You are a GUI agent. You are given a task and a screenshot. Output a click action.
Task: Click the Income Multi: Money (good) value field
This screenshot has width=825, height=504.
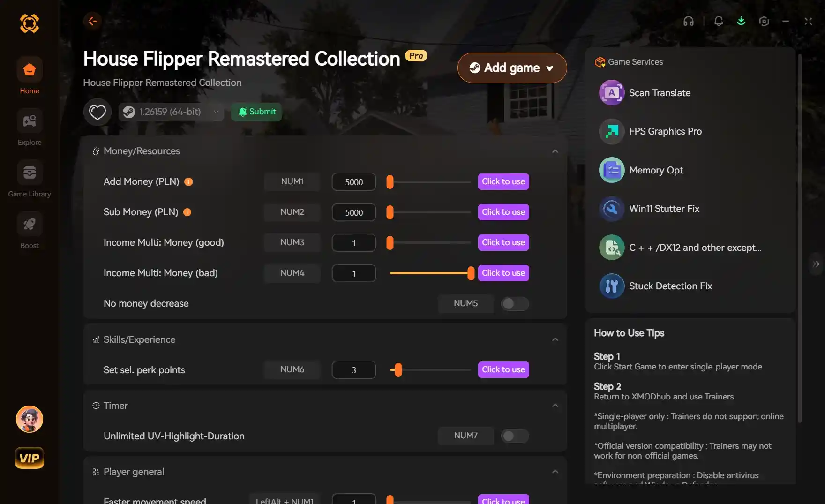(354, 243)
